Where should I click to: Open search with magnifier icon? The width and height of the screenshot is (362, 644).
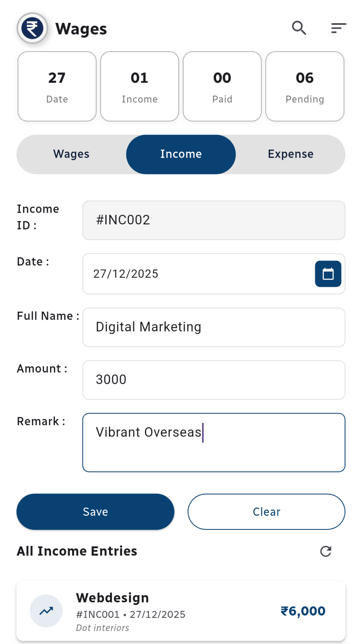point(299,28)
